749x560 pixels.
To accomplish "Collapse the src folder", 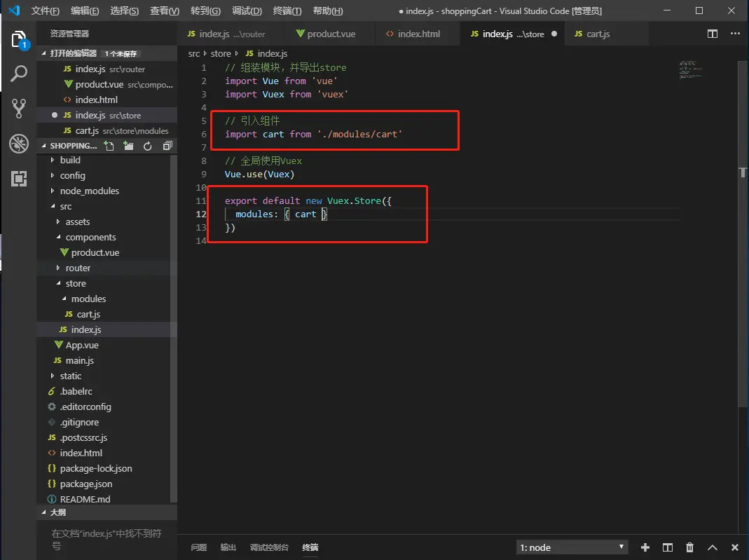I will [53, 206].
